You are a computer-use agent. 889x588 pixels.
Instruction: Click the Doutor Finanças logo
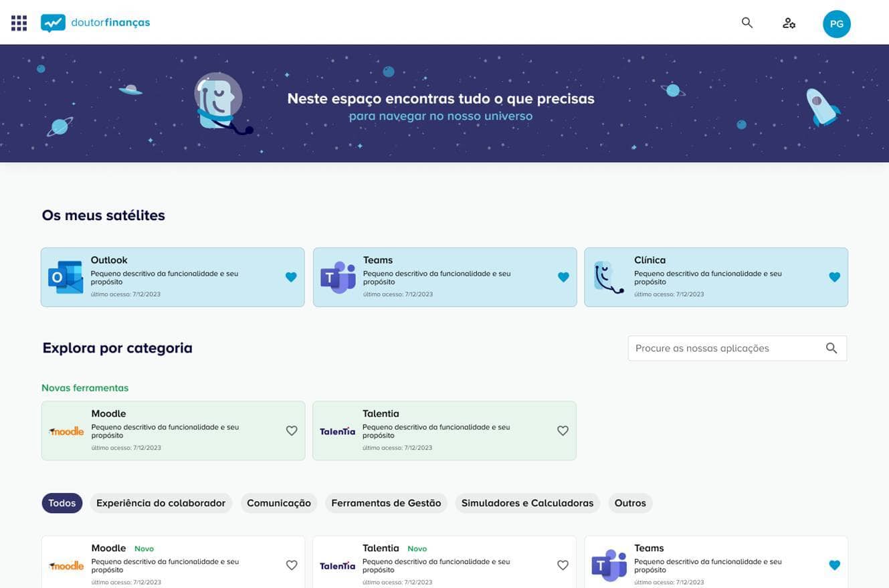[x=95, y=23]
